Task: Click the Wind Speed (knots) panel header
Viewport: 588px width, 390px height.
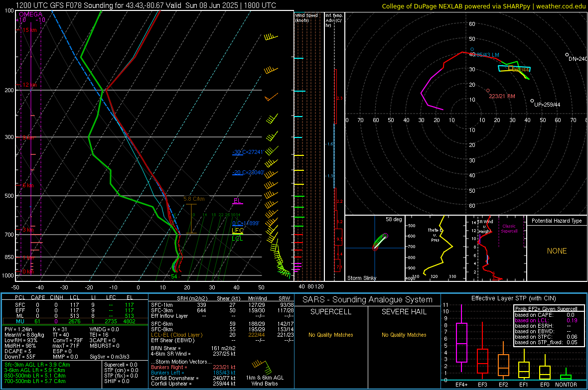Action: tap(306, 17)
